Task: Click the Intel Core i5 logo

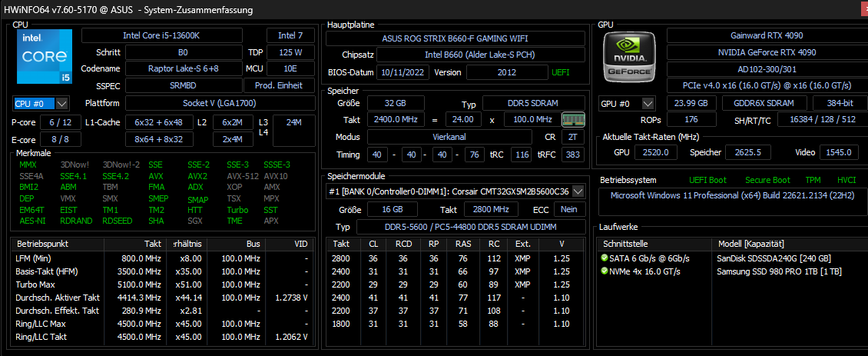Action: coord(45,57)
